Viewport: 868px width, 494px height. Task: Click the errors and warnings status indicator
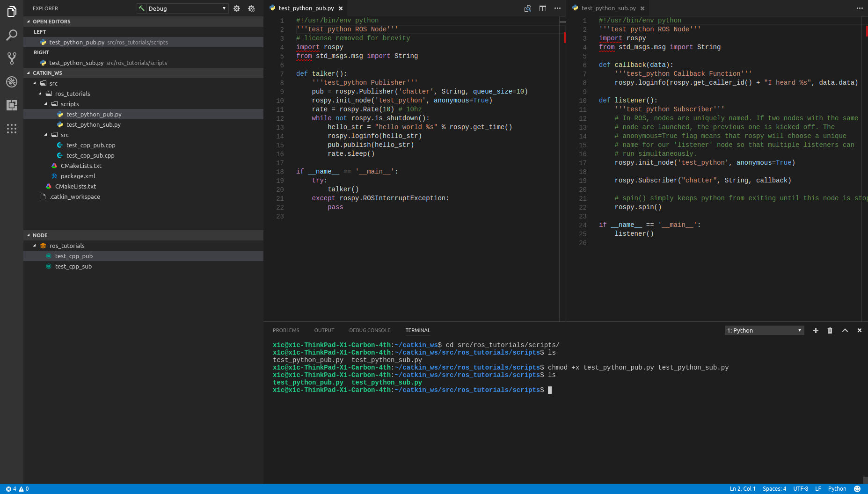coord(17,489)
